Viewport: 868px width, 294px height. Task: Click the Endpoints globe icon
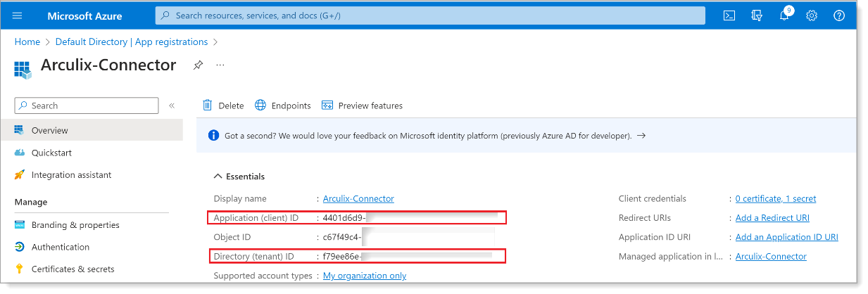click(260, 105)
